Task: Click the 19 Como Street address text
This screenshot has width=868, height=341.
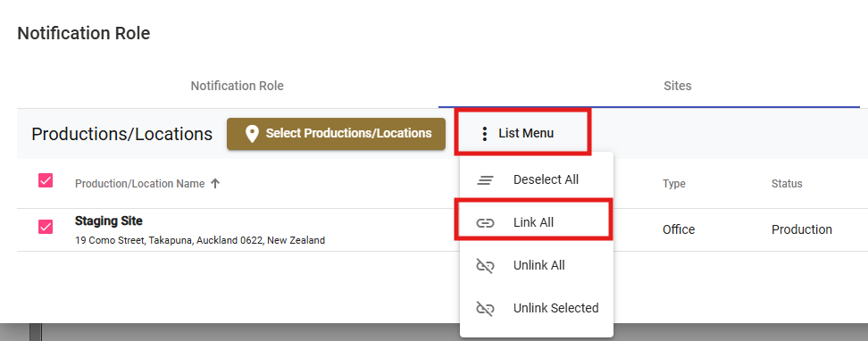Action: click(200, 241)
